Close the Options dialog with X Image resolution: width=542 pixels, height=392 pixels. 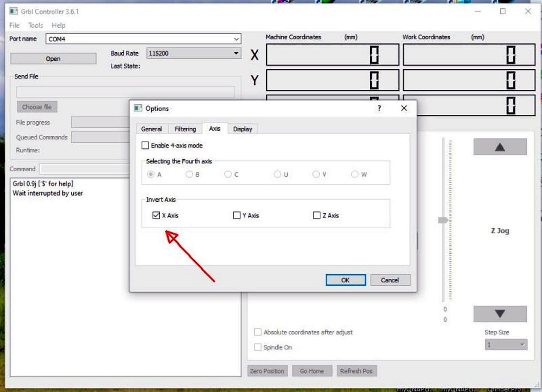pyautogui.click(x=404, y=108)
